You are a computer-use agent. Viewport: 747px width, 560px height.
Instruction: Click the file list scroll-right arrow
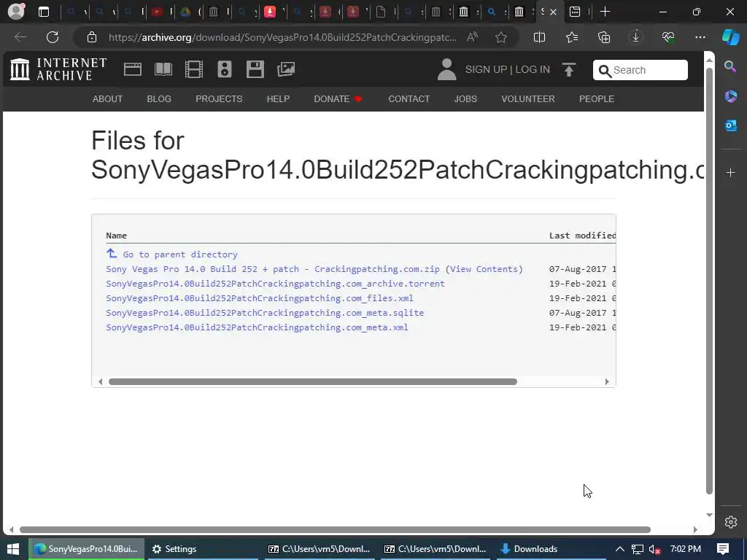pos(607,381)
